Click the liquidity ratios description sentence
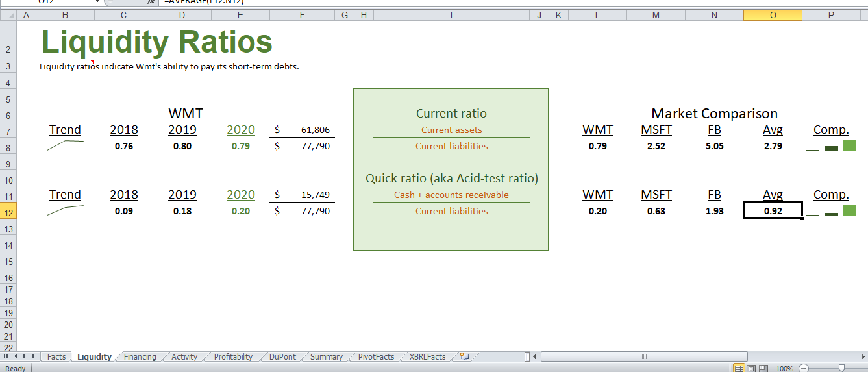The height and width of the screenshot is (372, 868). [x=169, y=66]
